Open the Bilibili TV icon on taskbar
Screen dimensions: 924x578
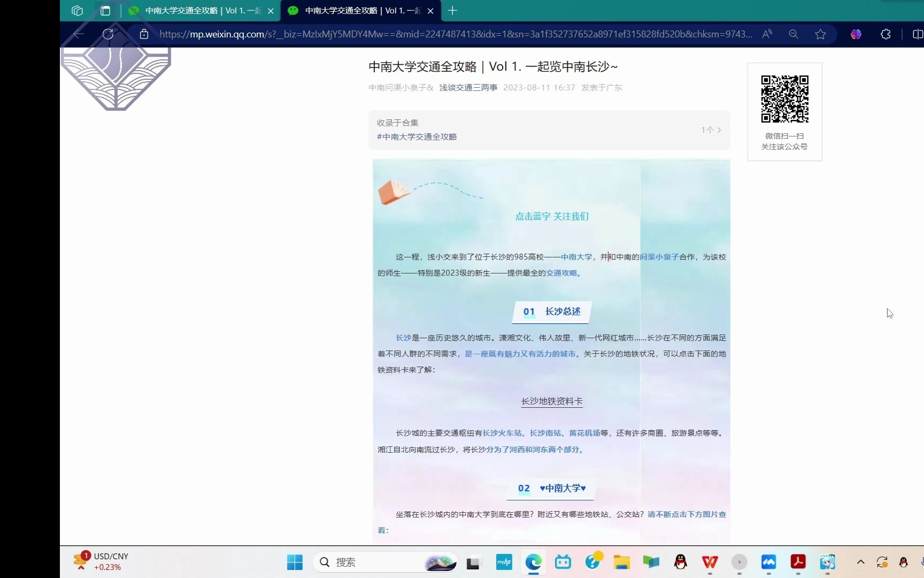563,562
